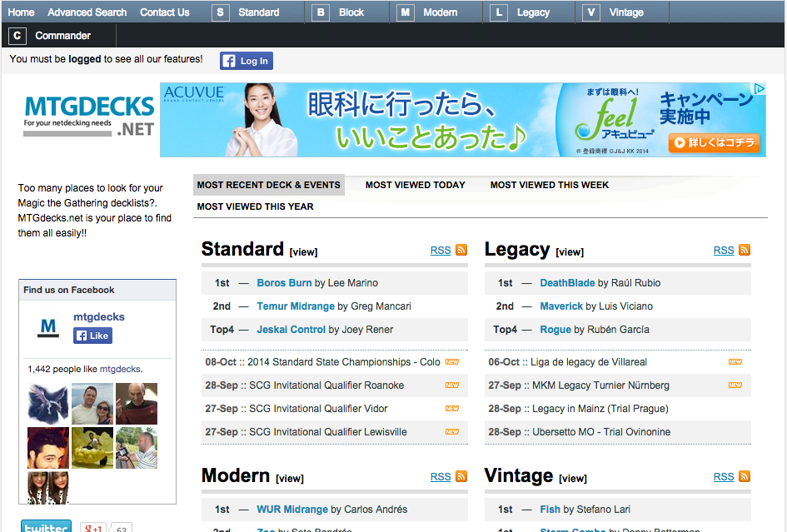
Task: Go to Home page
Action: coord(21,12)
